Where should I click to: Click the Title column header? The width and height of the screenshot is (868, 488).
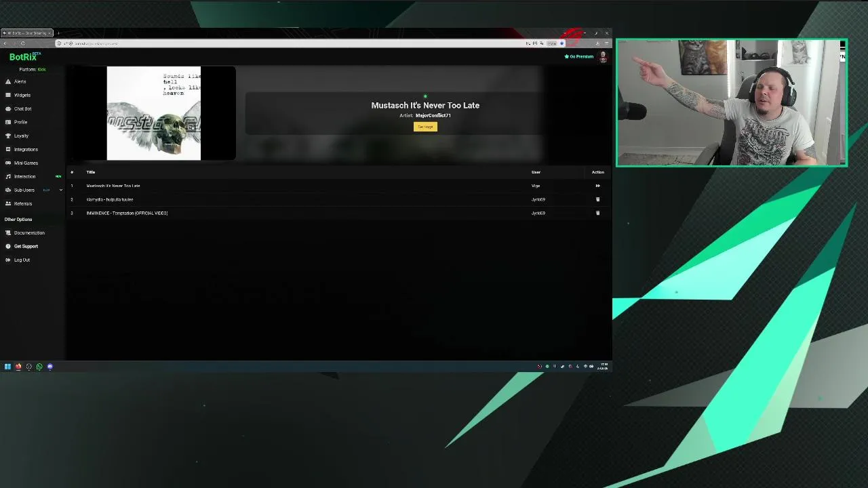(x=91, y=172)
